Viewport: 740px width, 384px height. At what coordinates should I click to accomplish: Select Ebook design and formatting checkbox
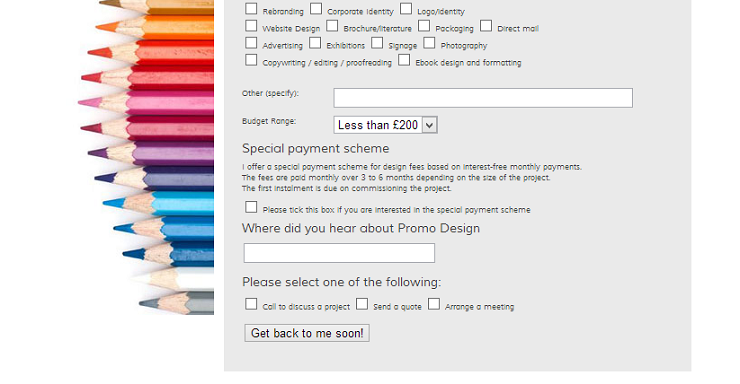coord(404,60)
